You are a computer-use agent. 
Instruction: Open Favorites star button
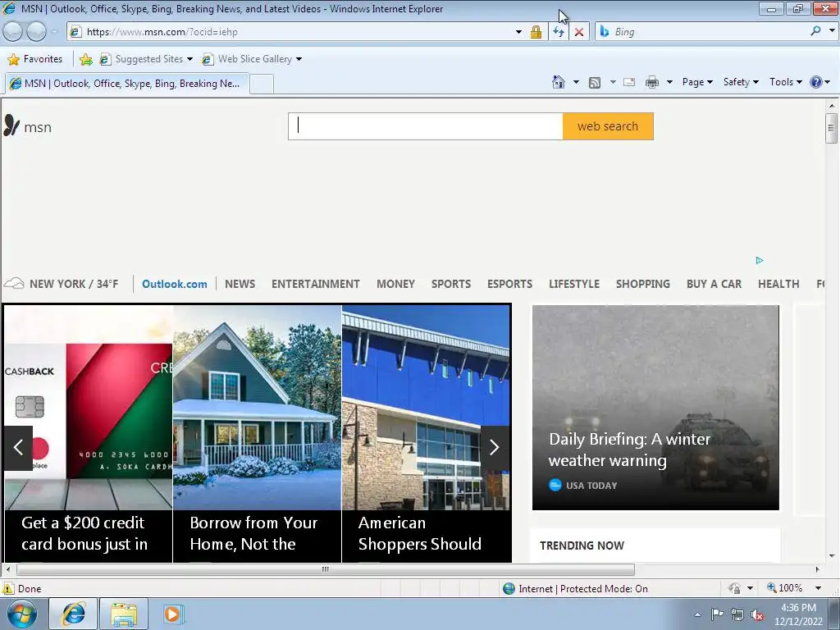pos(35,59)
